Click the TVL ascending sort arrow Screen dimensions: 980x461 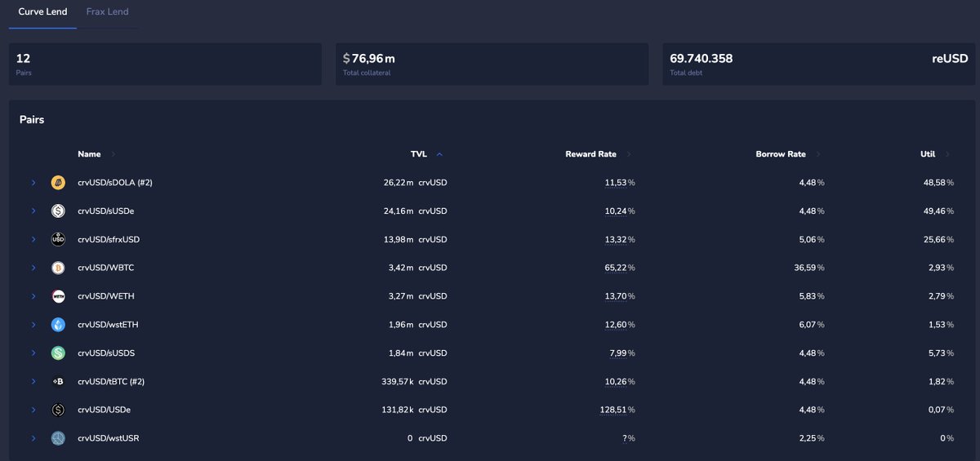tap(439, 154)
